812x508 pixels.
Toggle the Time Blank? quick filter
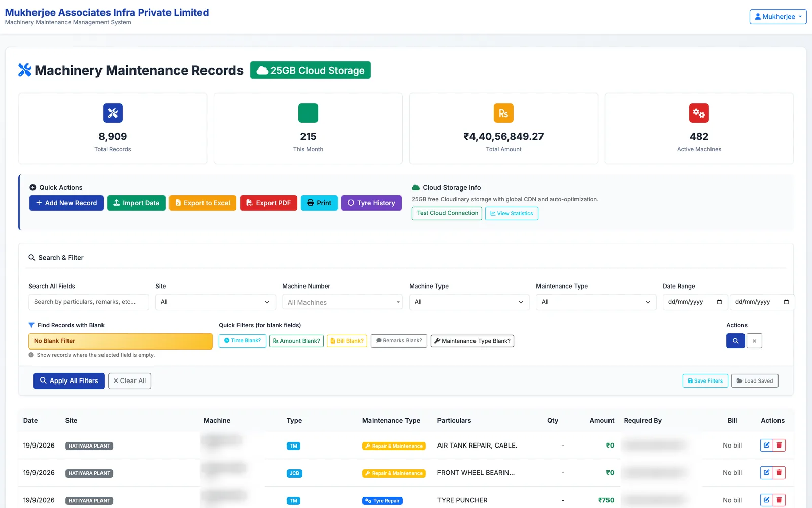click(x=243, y=341)
